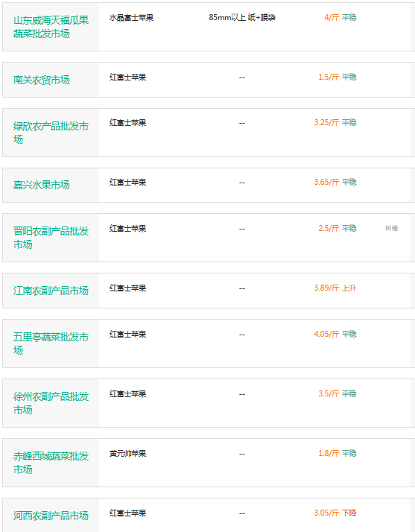Click the 3.89/斤 上升 price
The width and height of the screenshot is (415, 532).
pyautogui.click(x=335, y=288)
